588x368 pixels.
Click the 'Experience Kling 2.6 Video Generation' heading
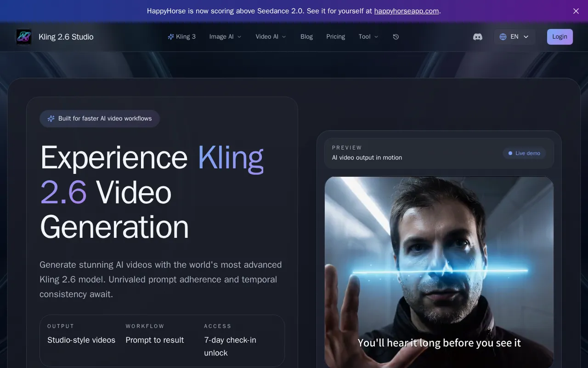(x=152, y=192)
